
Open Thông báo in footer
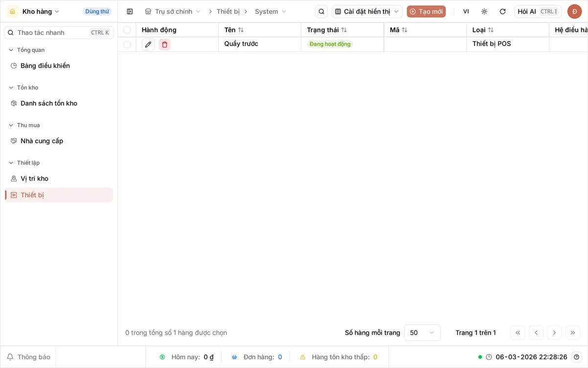click(28, 357)
